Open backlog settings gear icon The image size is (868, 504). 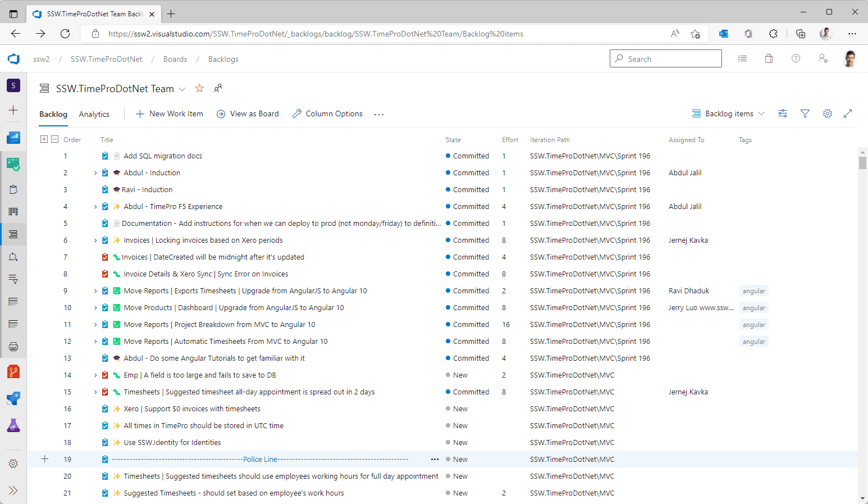click(x=827, y=113)
